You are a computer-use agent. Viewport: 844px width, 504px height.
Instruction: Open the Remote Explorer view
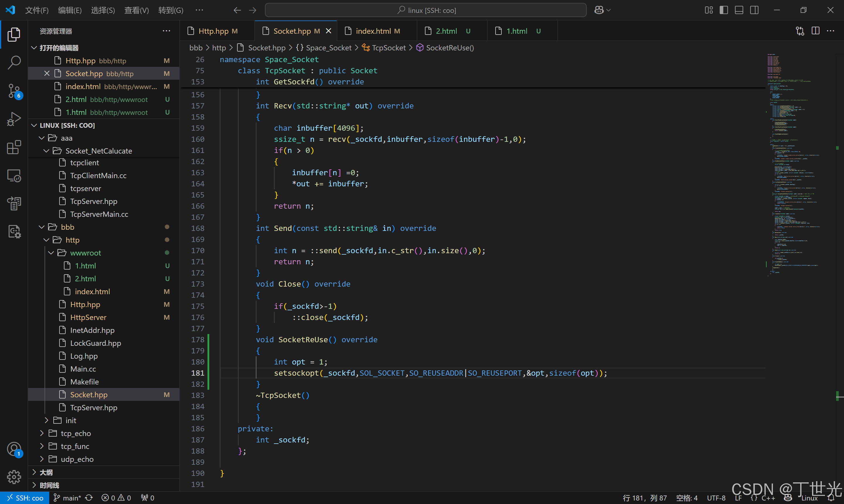coord(14,176)
